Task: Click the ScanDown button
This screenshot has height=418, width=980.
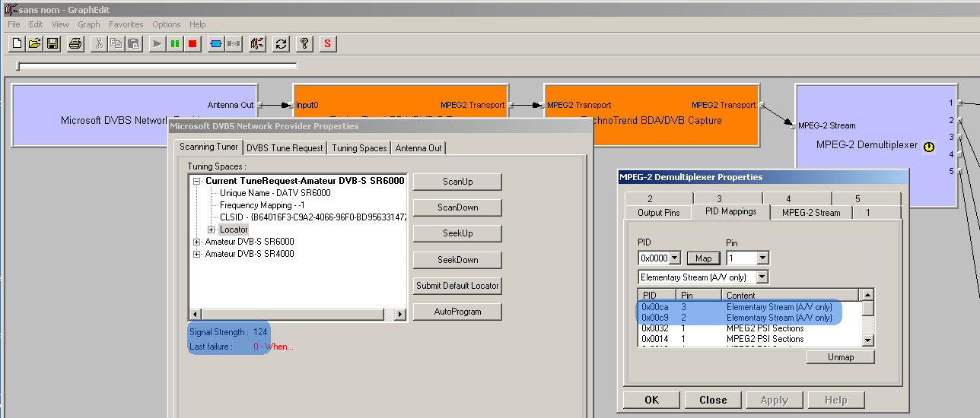Action: click(x=457, y=207)
